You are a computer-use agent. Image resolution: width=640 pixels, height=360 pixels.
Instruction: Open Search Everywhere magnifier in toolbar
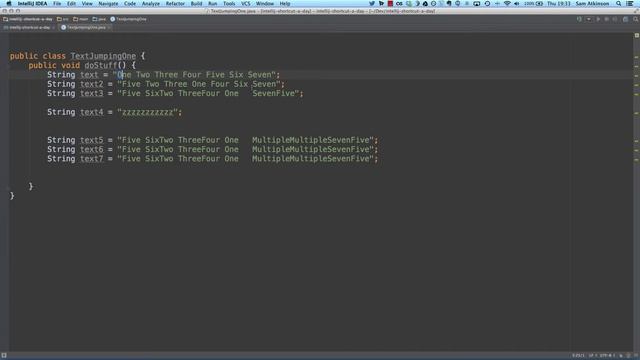tap(636, 19)
